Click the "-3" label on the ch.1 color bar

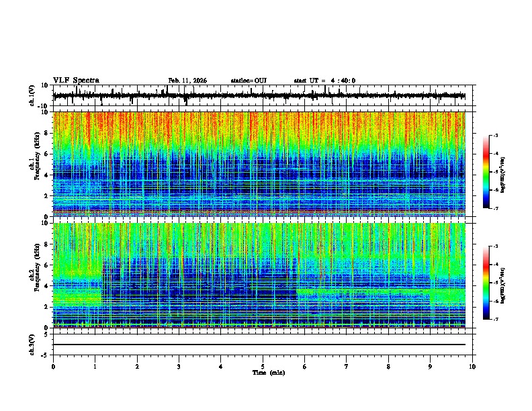click(495, 135)
